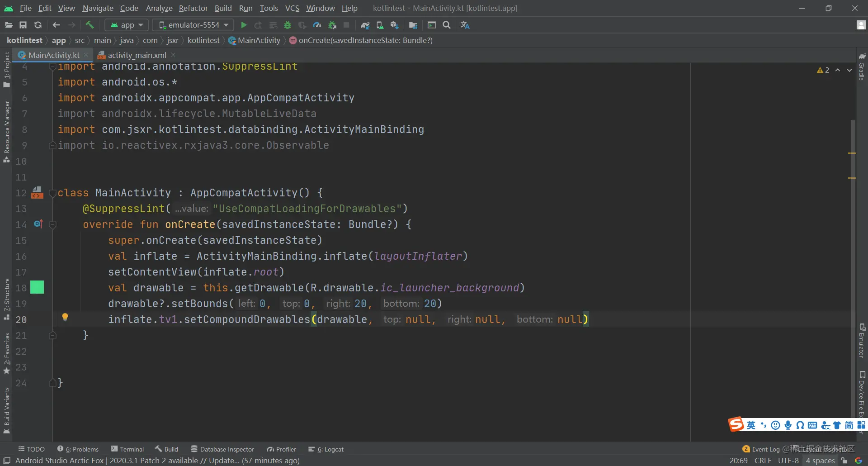Screen dimensions: 868x466
Task: Open the Logcat tool window
Action: [x=326, y=449]
